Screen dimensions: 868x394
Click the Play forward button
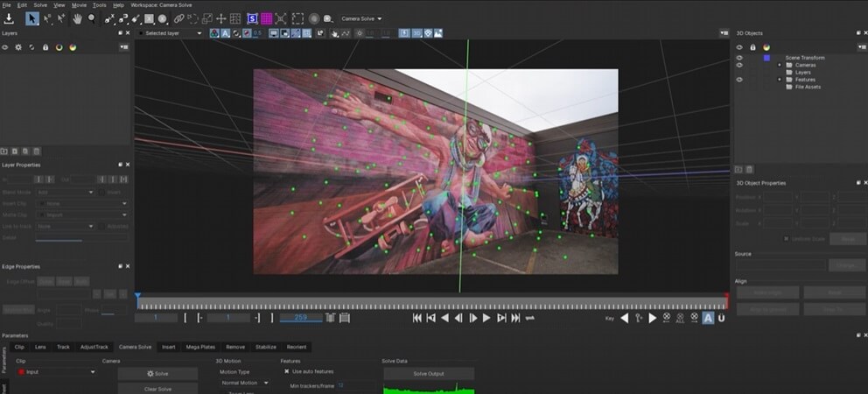486,318
